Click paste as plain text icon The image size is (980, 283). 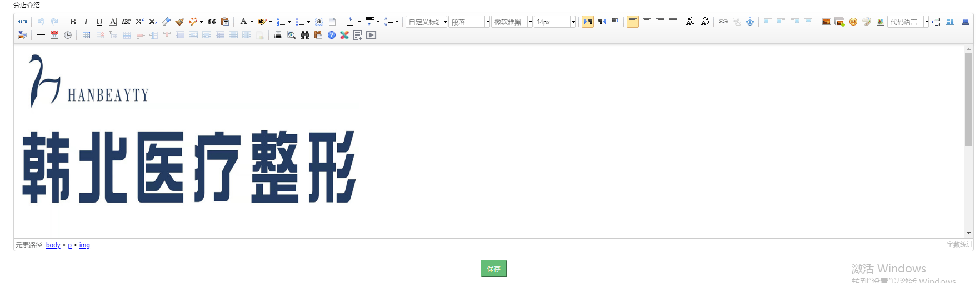[x=225, y=22]
